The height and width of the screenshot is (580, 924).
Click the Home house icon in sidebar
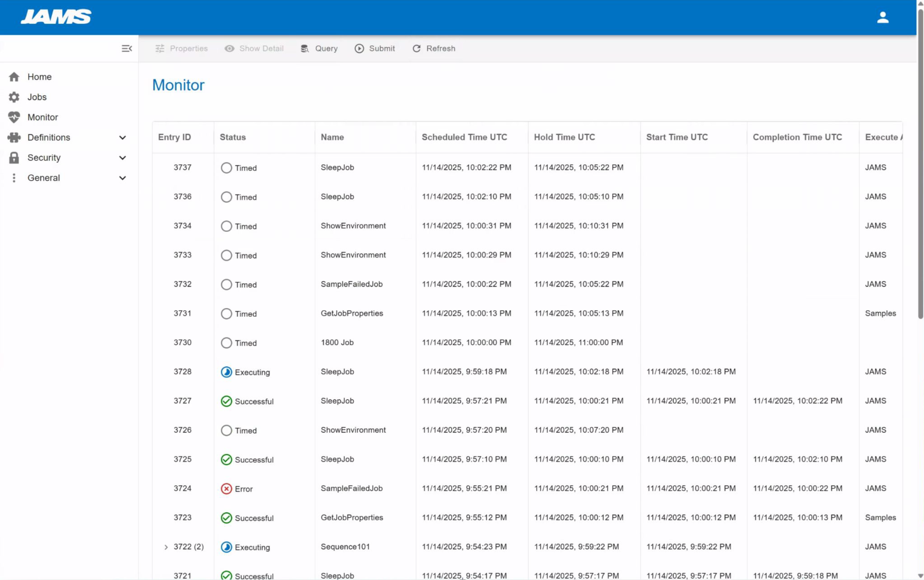click(x=14, y=77)
